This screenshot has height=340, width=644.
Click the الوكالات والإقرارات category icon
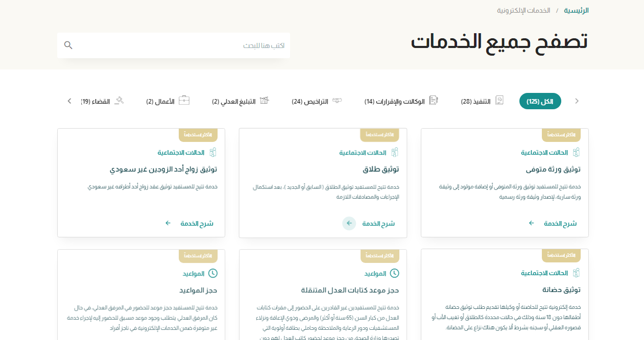(434, 101)
